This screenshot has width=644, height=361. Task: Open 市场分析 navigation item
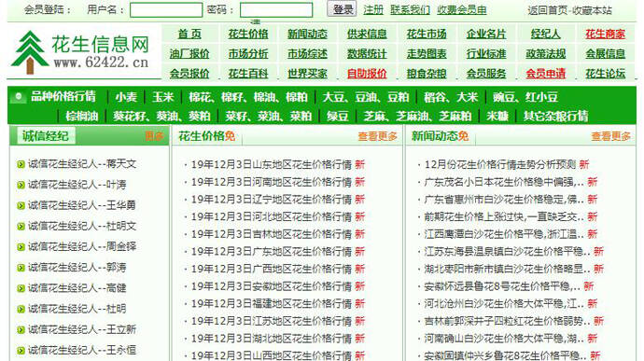(x=248, y=54)
